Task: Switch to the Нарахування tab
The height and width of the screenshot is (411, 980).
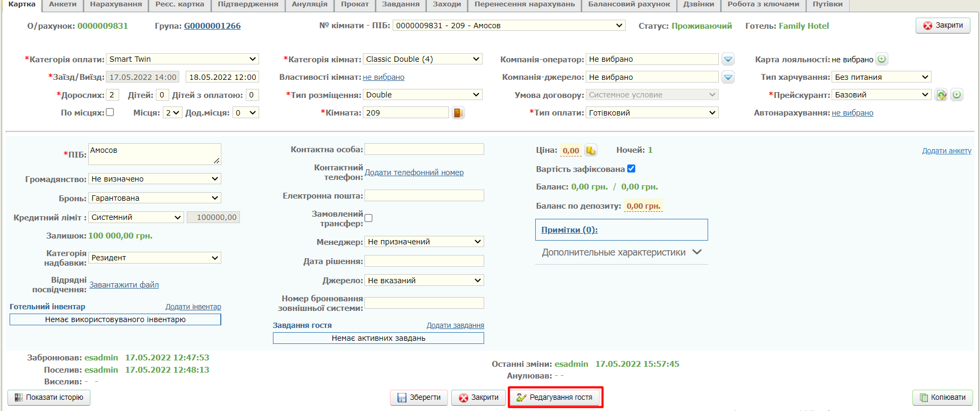Action: pos(116,4)
